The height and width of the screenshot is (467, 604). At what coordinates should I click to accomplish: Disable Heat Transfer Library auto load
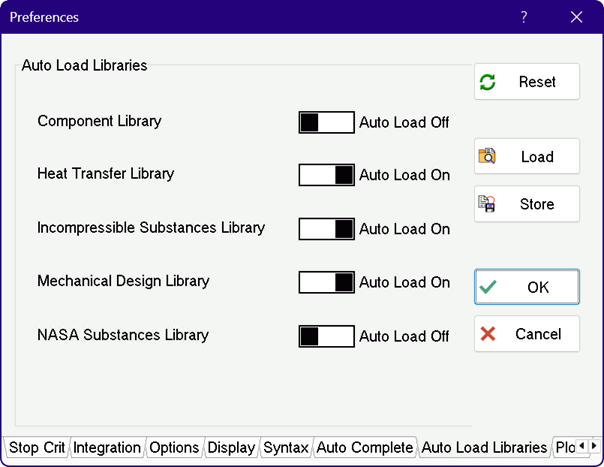[326, 175]
